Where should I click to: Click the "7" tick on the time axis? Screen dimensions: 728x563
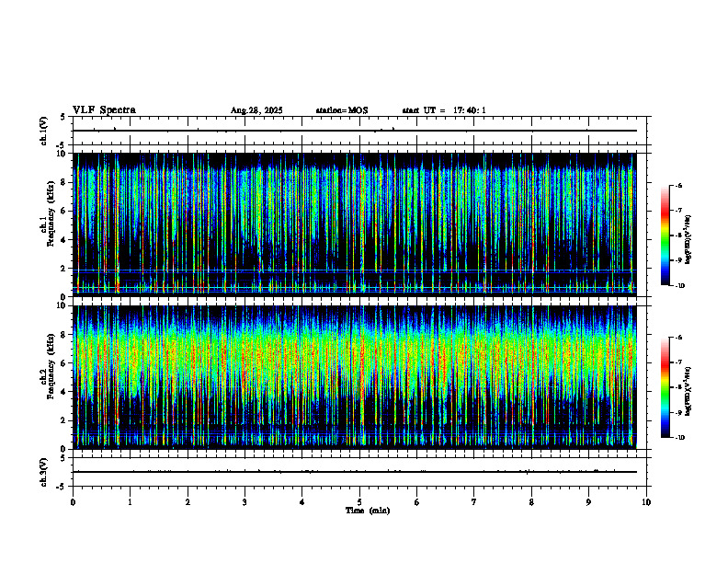[x=474, y=502]
